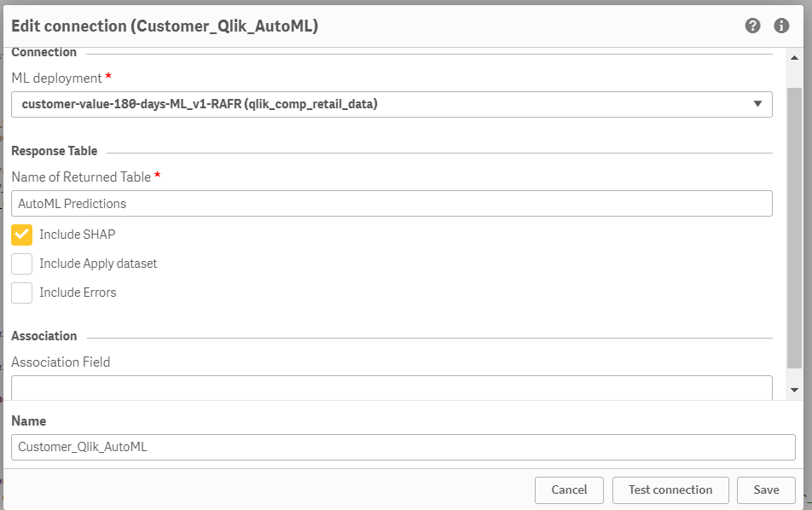The image size is (812, 510).
Task: Click the Include Apply dataset label
Action: pos(98,264)
